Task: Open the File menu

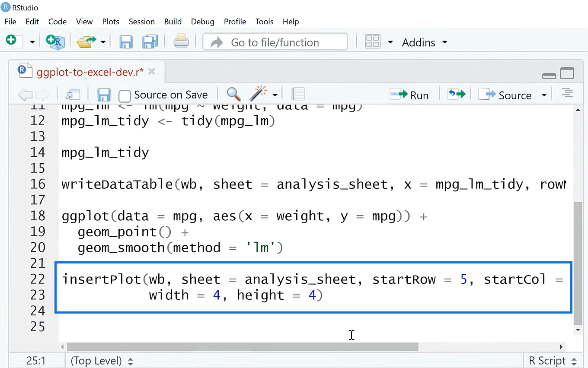Action: [x=10, y=22]
